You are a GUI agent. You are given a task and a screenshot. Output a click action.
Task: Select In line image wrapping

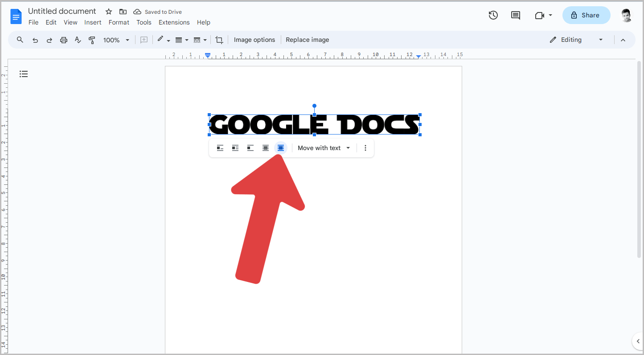pos(220,147)
